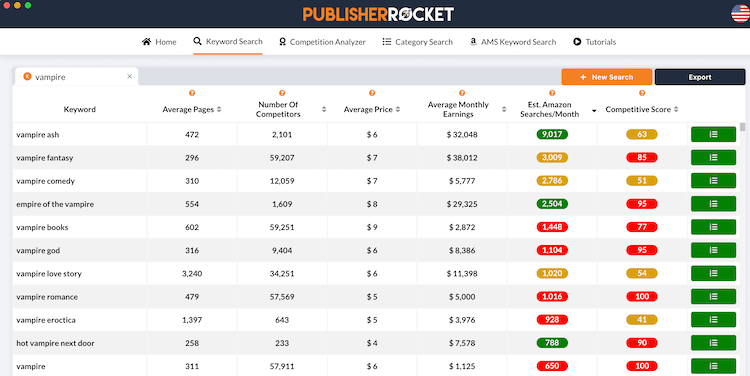Image resolution: width=750 pixels, height=376 pixels.
Task: Open competition list for vampire comedy row
Action: 713,181
